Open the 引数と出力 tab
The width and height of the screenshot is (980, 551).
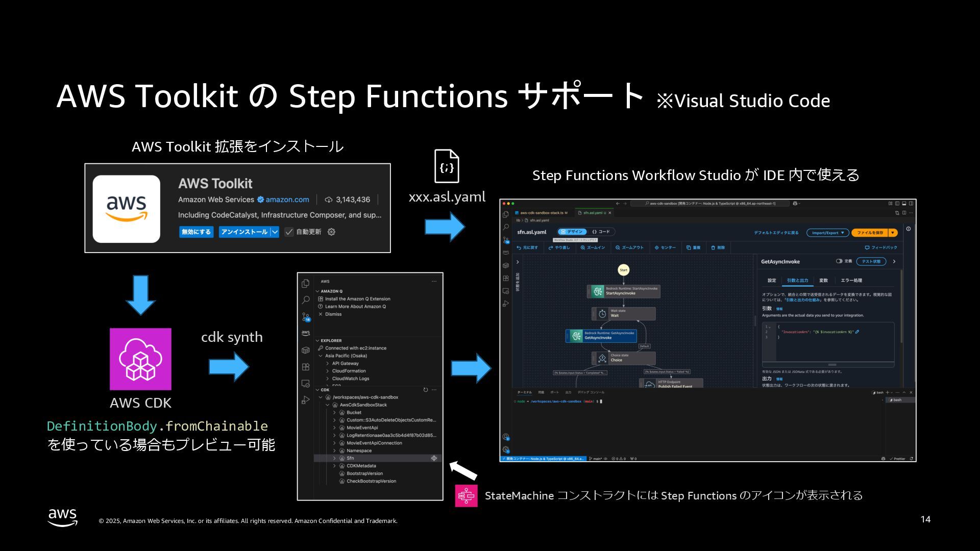pyautogui.click(x=797, y=280)
